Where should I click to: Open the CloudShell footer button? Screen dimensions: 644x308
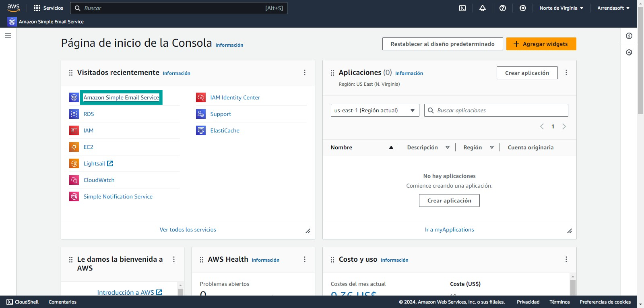[x=23, y=302]
